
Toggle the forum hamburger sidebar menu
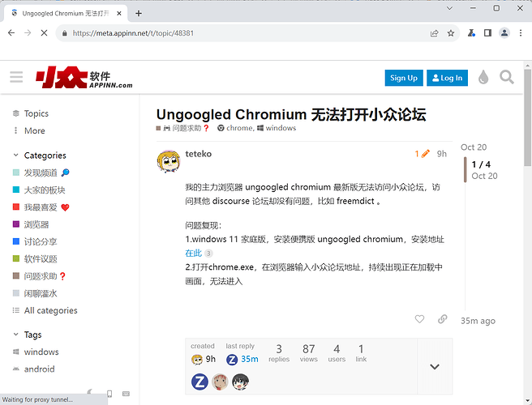pos(16,77)
